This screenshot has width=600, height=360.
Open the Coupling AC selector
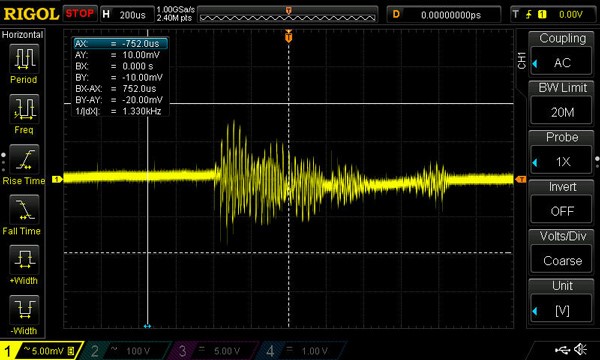(x=562, y=62)
